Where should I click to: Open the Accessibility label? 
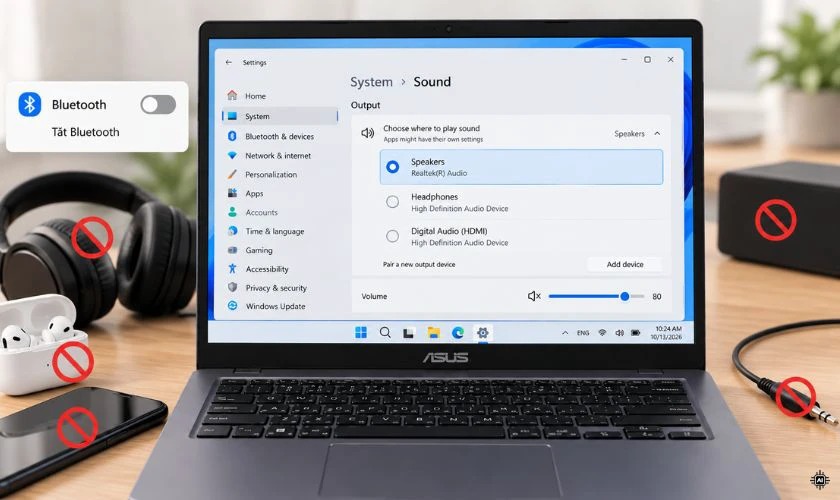pos(267,270)
